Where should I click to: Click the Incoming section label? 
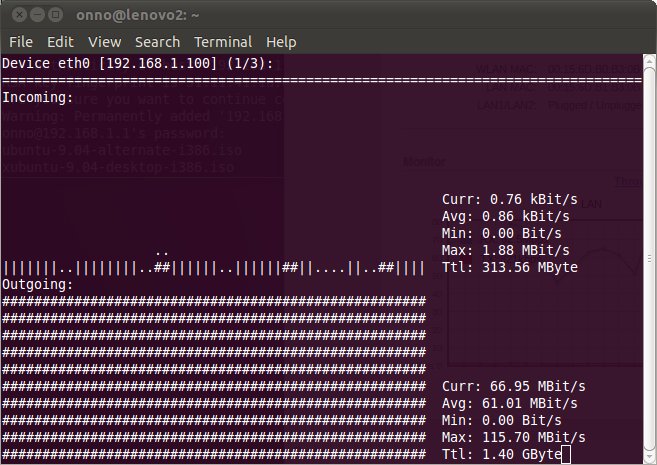click(x=38, y=98)
